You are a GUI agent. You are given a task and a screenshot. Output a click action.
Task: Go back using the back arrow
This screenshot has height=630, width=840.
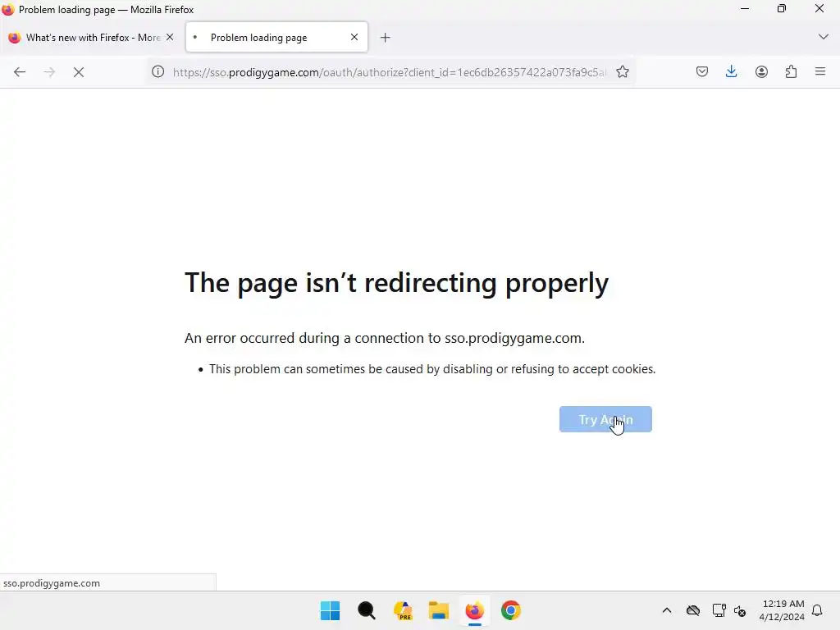[x=20, y=72]
